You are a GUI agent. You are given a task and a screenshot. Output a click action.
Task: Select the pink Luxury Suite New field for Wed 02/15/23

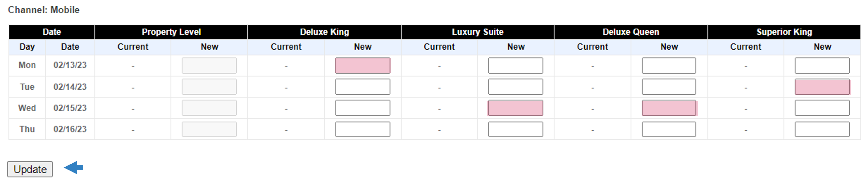coord(516,108)
